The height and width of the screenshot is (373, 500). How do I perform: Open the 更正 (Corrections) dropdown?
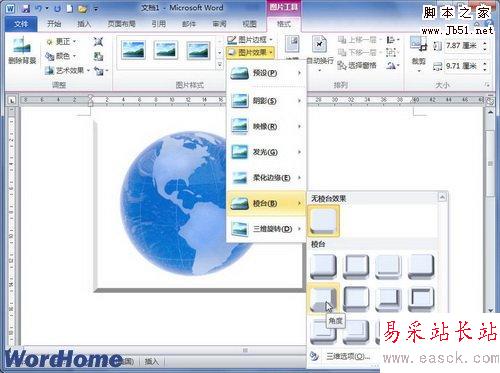click(x=61, y=42)
